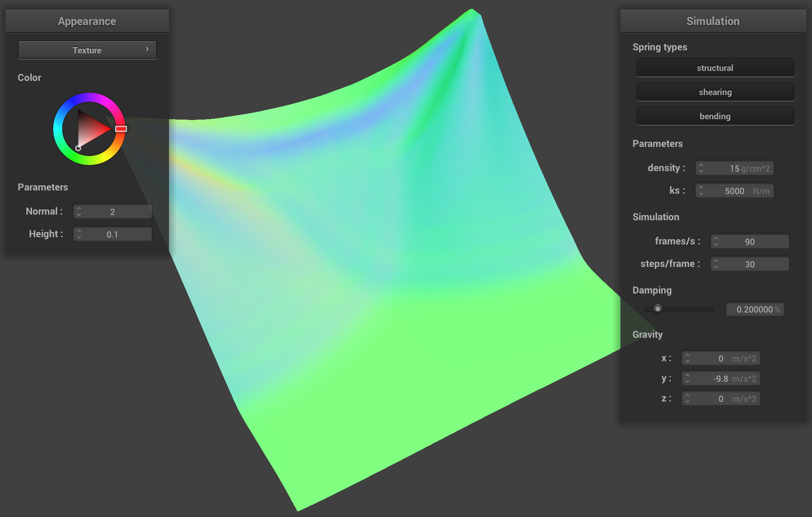Click the Normal value field
The height and width of the screenshot is (517, 812).
tap(113, 211)
